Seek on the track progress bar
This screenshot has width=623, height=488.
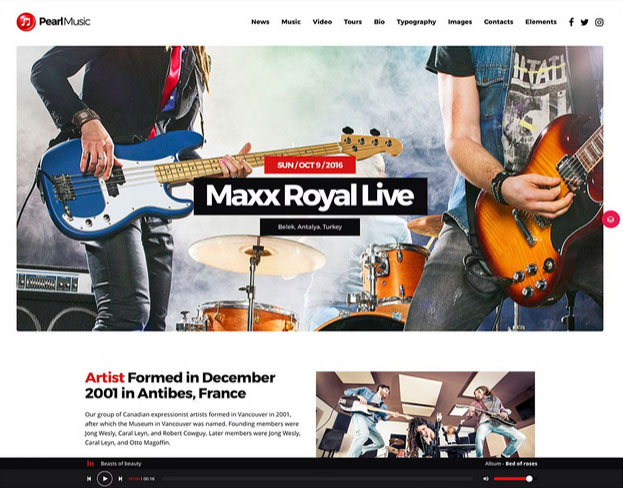coord(317,479)
